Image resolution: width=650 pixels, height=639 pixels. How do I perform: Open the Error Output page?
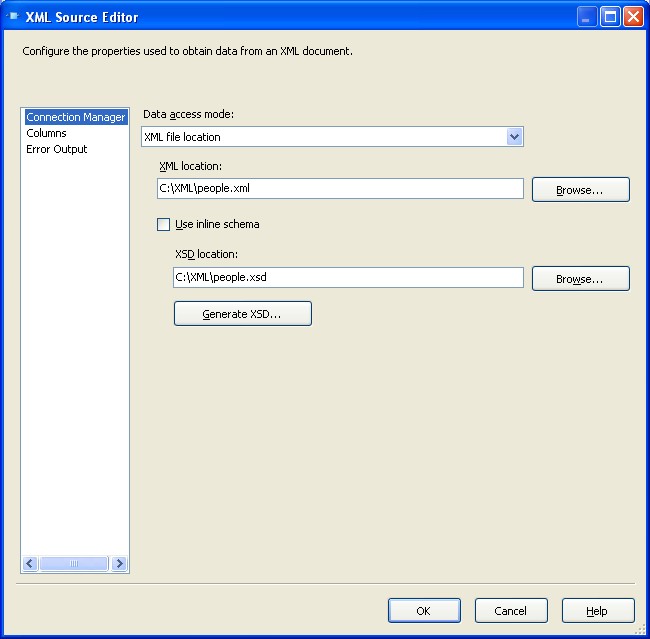tap(56, 149)
